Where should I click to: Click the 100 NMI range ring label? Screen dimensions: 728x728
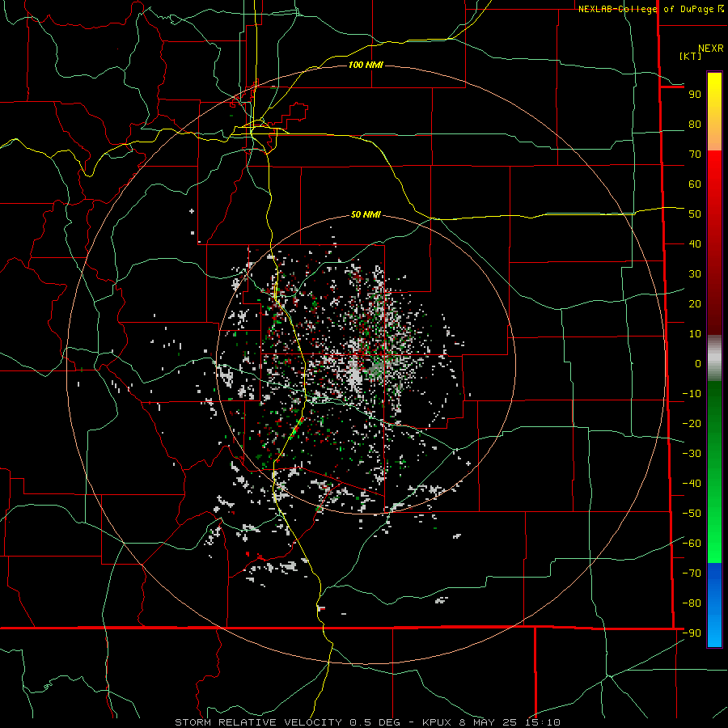pos(366,65)
